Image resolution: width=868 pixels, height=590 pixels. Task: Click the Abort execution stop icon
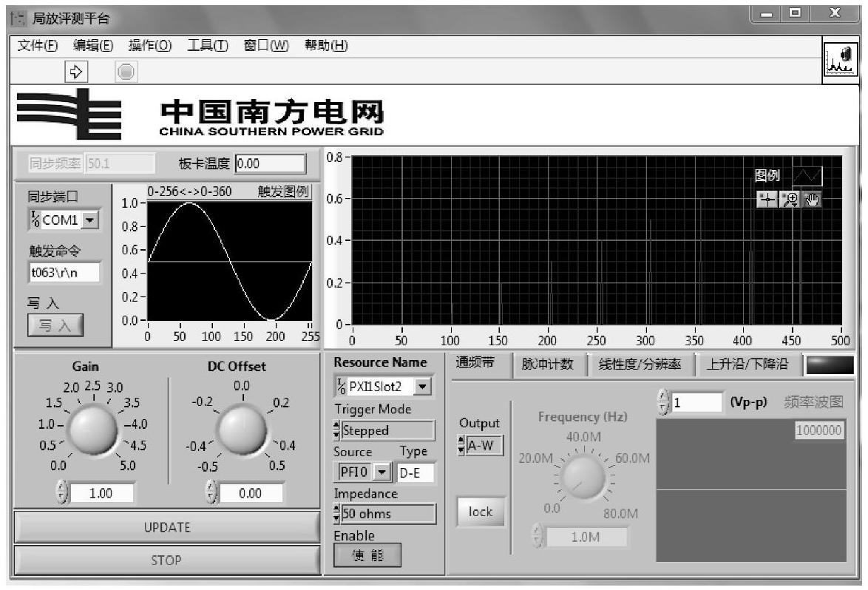coord(126,72)
